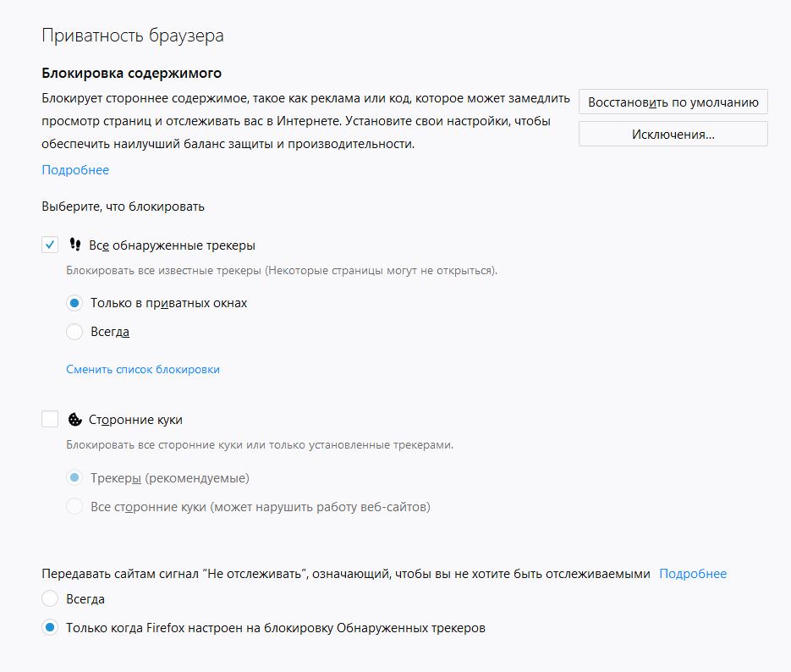791x672 pixels.
Task: Pick the Все сторонние куки radio option
Action: [74, 507]
